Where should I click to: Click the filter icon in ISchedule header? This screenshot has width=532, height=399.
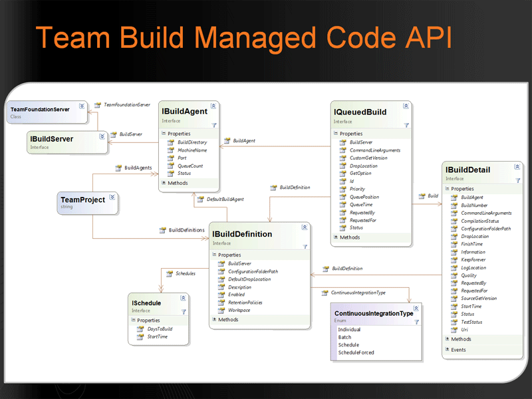coord(184,312)
